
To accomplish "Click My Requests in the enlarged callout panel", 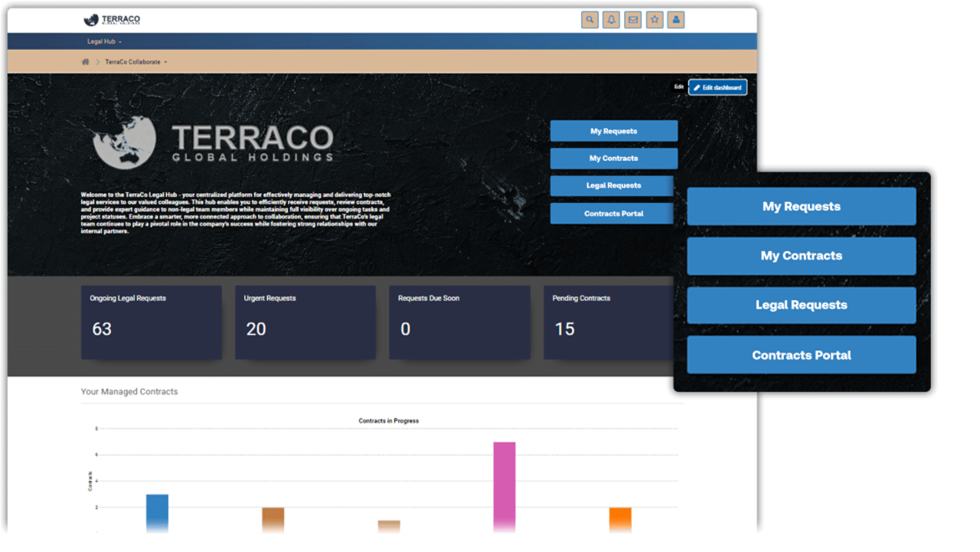I will [801, 207].
